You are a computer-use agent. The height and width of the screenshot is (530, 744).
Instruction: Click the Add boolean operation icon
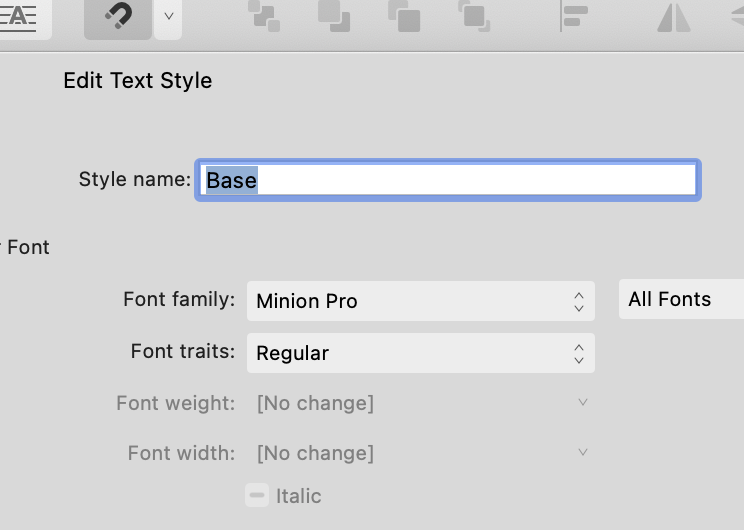click(264, 17)
